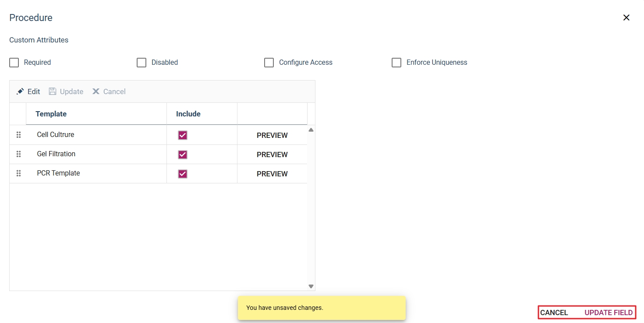Click the Template column header
The height and width of the screenshot is (323, 644).
[x=51, y=114]
